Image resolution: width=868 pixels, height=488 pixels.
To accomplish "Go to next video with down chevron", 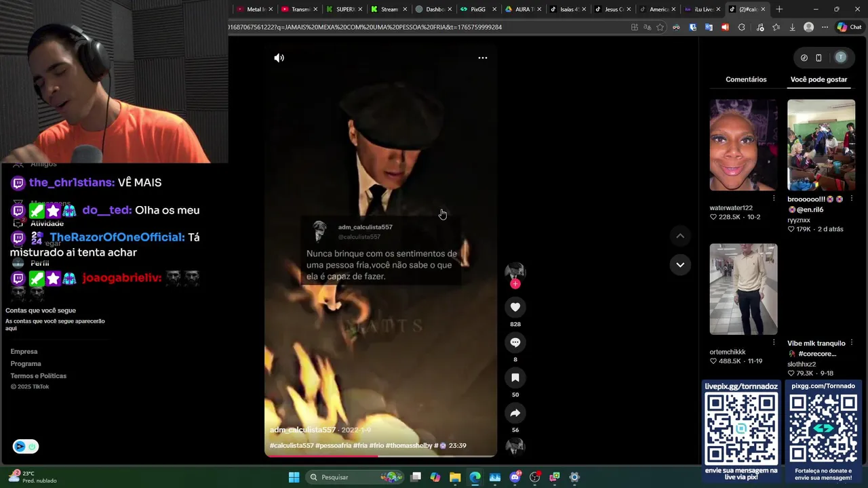I will point(680,264).
